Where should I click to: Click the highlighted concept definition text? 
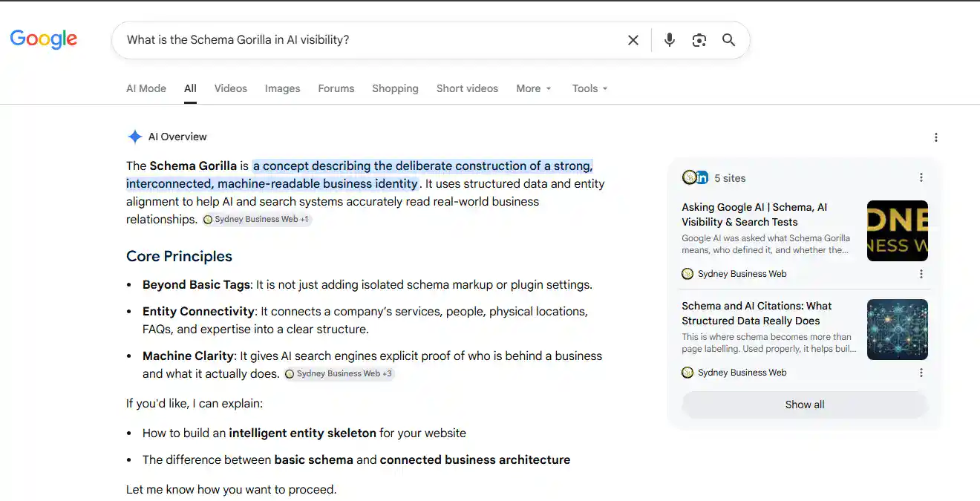(360, 174)
